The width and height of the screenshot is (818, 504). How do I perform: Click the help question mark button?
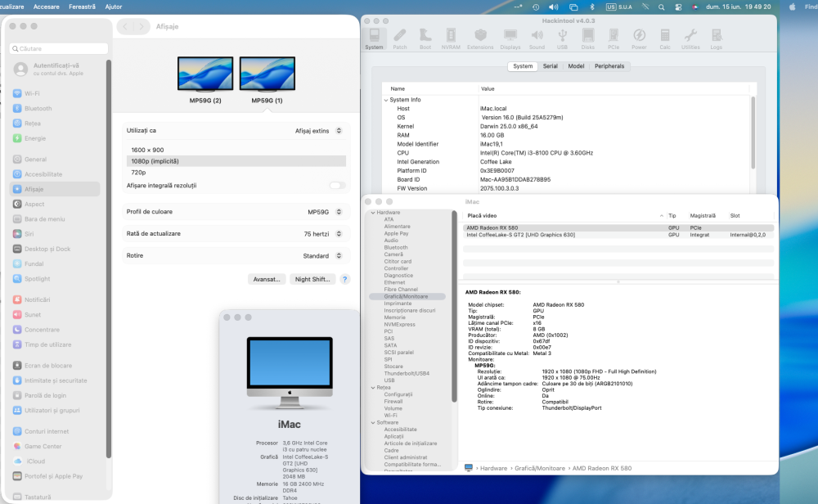(344, 279)
